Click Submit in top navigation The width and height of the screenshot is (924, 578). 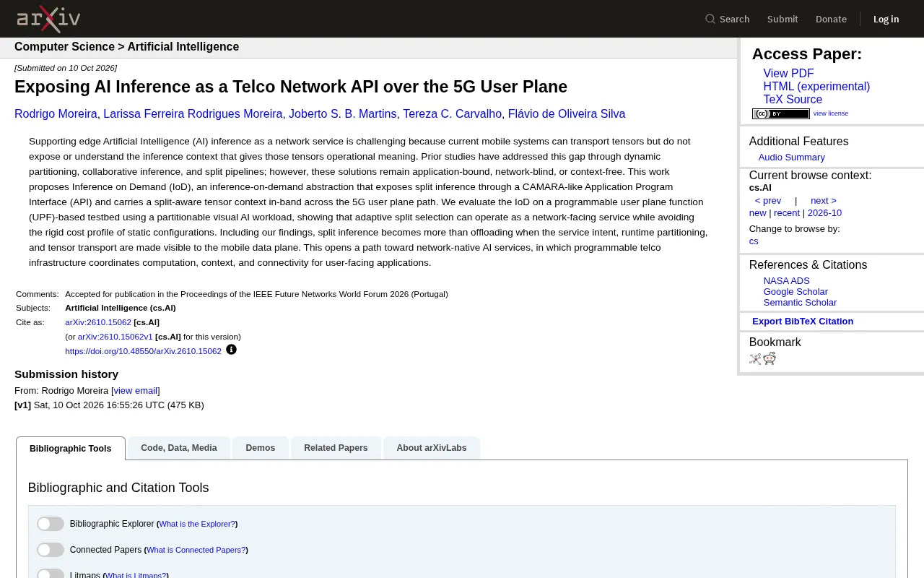(x=783, y=19)
